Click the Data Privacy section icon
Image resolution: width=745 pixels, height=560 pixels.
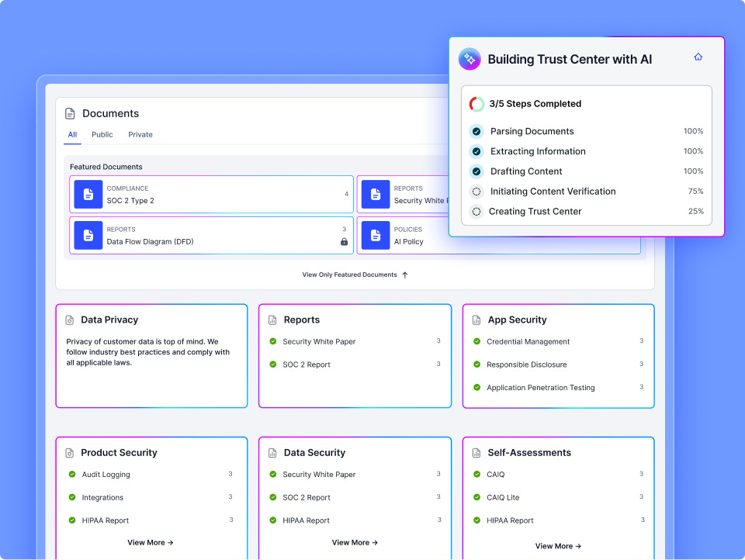[69, 320]
